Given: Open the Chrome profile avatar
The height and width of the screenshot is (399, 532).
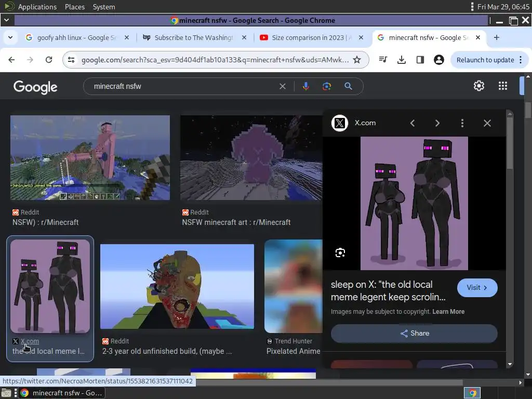Looking at the screenshot, I should 438,60.
